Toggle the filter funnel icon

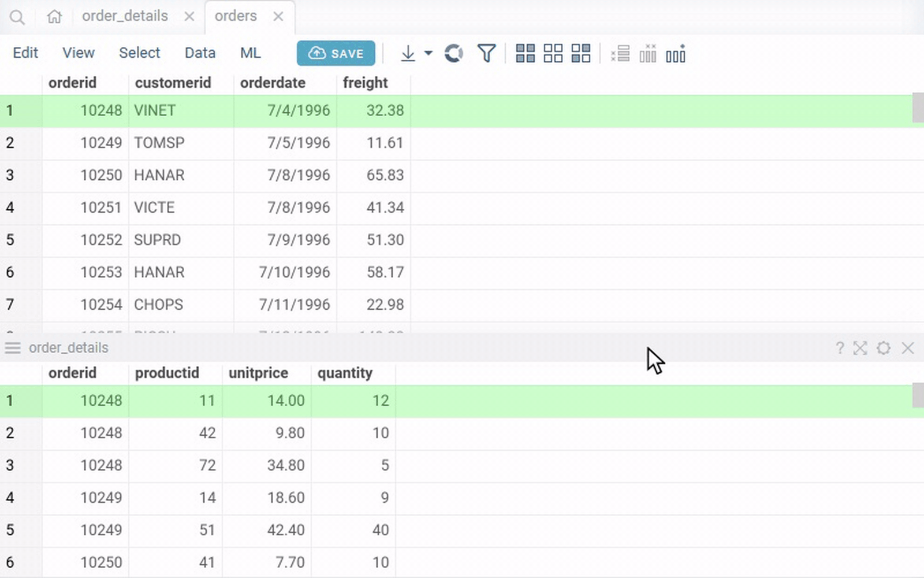tap(486, 54)
